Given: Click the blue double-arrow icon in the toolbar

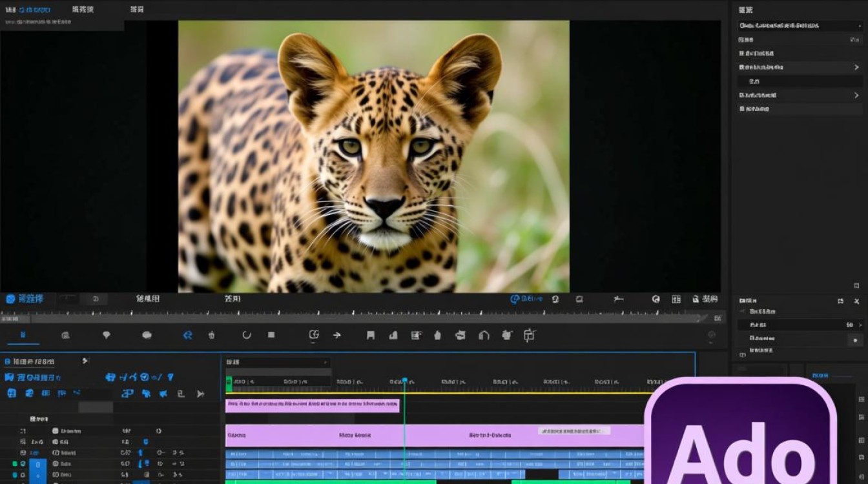Looking at the screenshot, I should [187, 335].
